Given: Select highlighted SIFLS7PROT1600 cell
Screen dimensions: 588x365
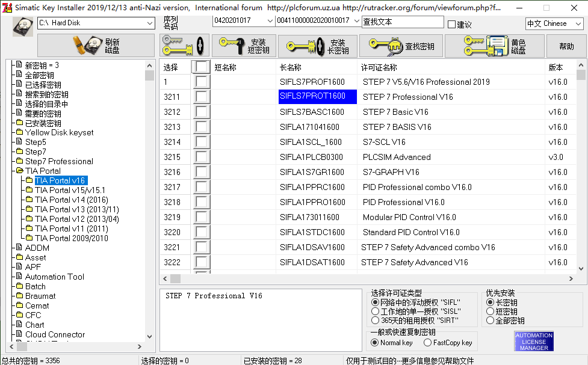Looking at the screenshot, I should tap(317, 96).
